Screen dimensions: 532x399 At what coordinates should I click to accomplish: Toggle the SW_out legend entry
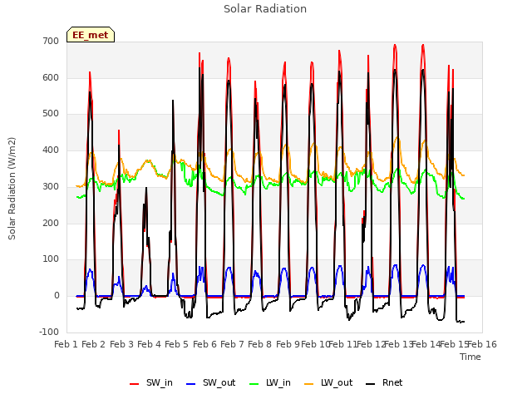[x=210, y=382]
